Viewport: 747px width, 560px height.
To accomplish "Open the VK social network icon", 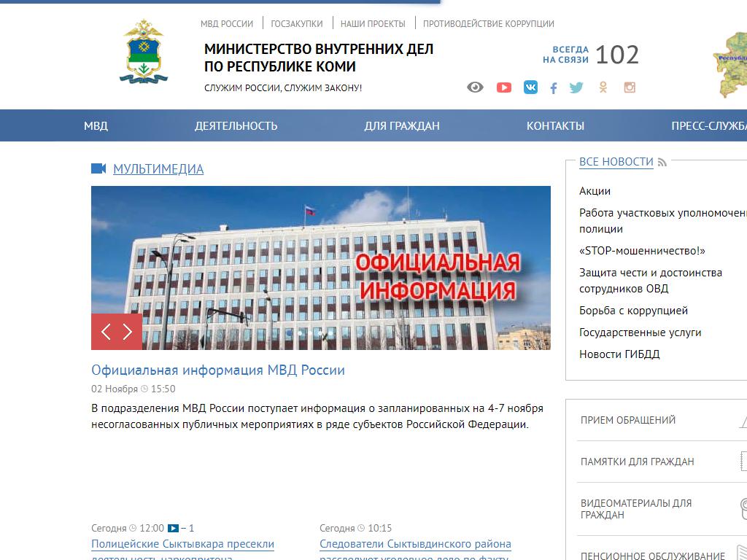I will [x=530, y=87].
